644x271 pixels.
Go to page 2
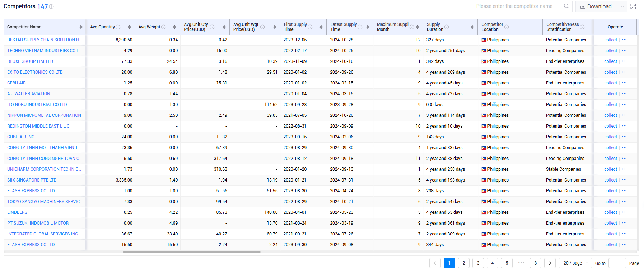point(463,263)
